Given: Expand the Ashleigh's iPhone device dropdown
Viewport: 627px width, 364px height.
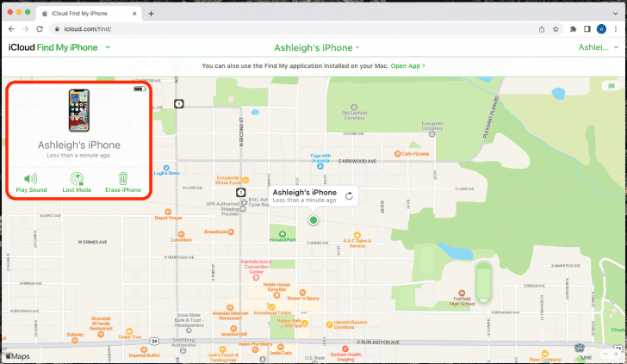Looking at the screenshot, I should click(316, 48).
